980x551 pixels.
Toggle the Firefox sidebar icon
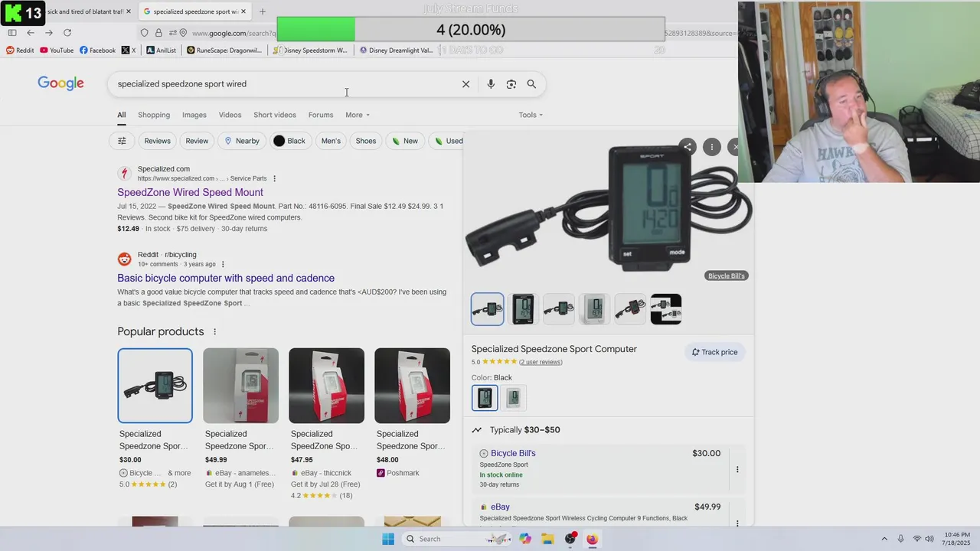[x=12, y=33]
